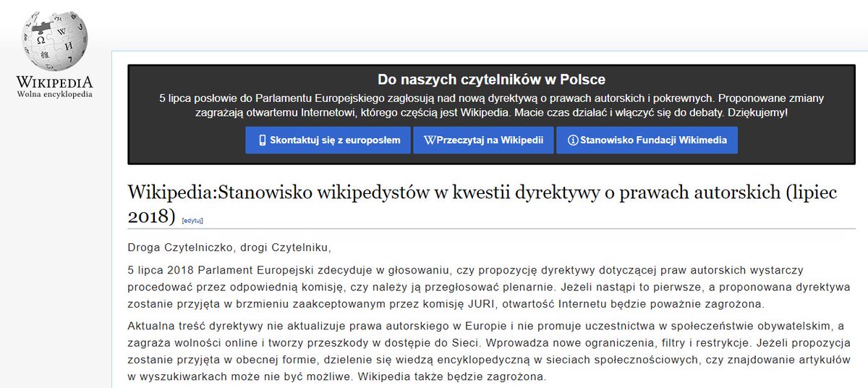The image size is (868, 388).
Task: Click the [edytuj] link by the heading
Action: click(x=192, y=219)
